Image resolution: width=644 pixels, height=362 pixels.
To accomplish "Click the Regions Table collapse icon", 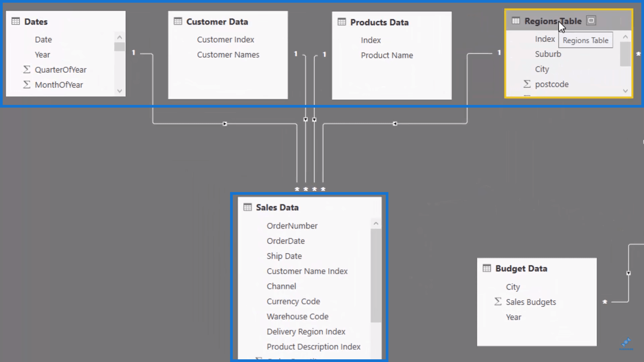I will [x=591, y=21].
